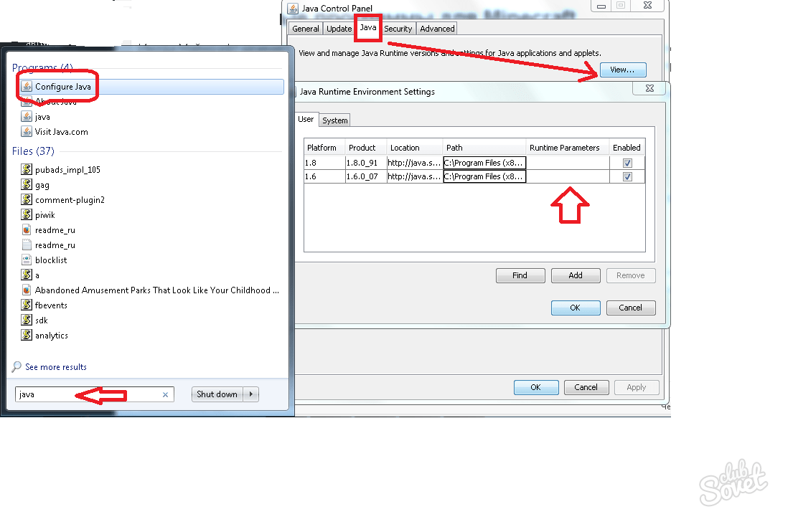The width and height of the screenshot is (793, 532).
Task: Open the piwik script file
Action: click(x=44, y=215)
